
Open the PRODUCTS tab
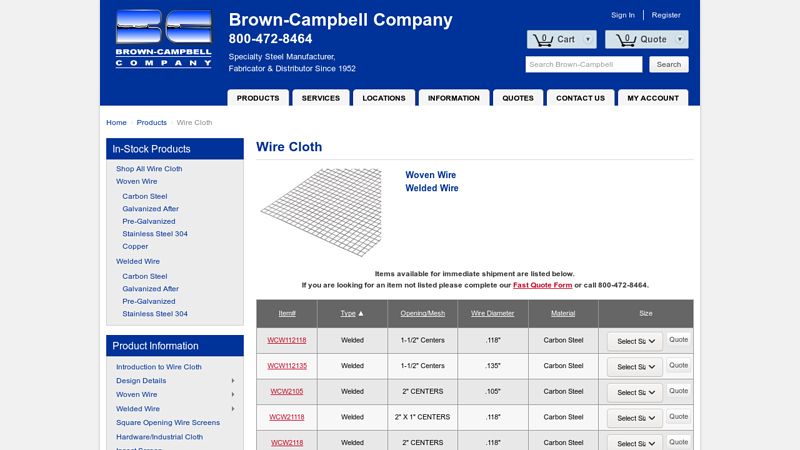click(x=258, y=98)
